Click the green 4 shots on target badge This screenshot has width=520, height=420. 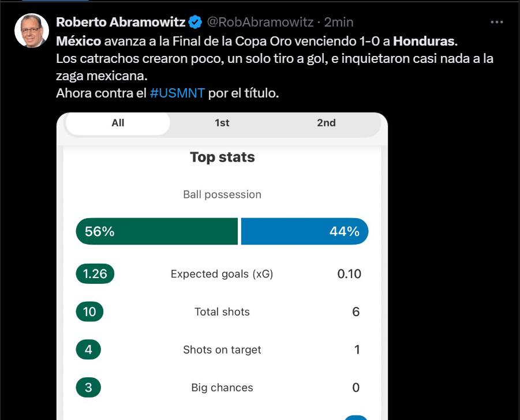click(88, 350)
